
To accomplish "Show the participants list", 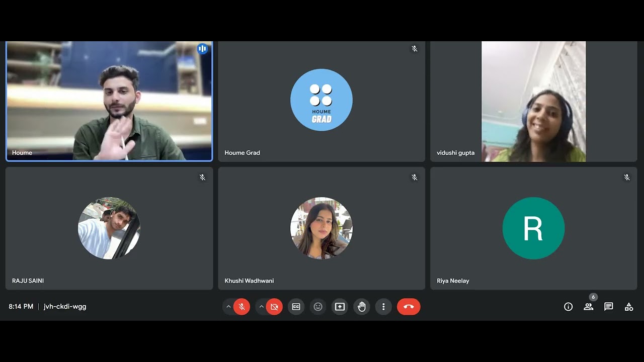I will (x=589, y=307).
